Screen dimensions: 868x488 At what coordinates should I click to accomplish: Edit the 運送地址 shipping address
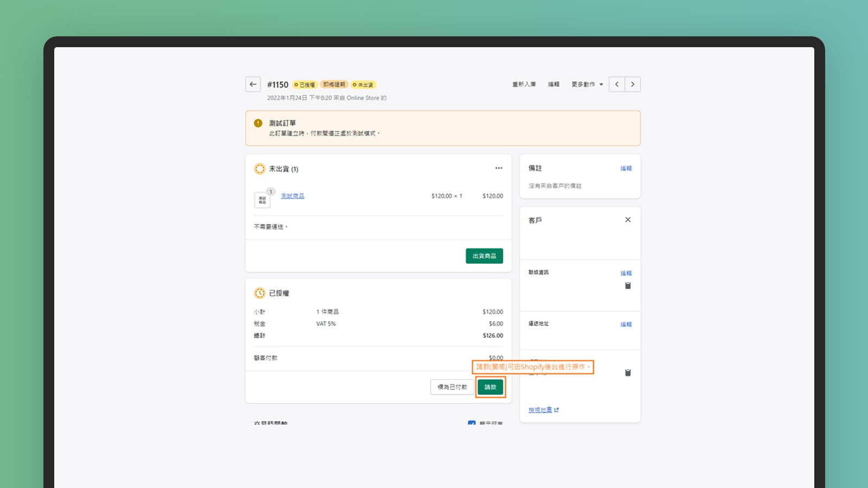click(626, 324)
